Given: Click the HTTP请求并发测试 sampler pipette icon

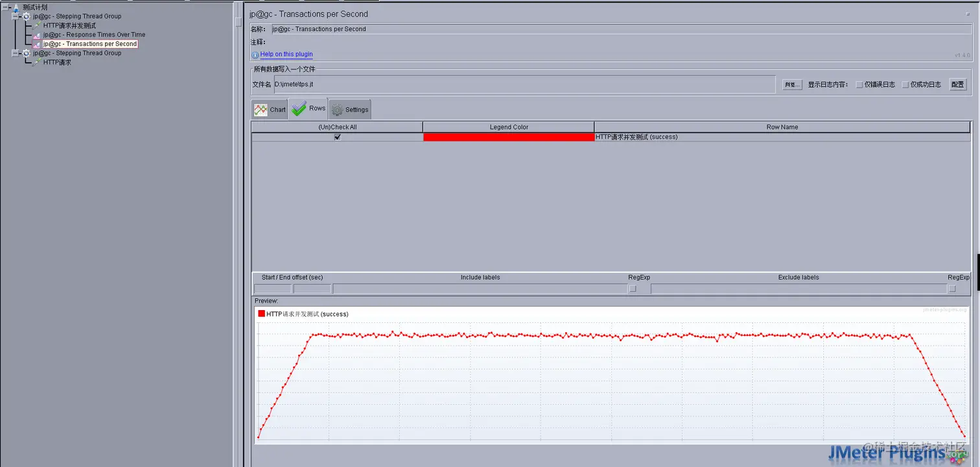Looking at the screenshot, I should (37, 25).
